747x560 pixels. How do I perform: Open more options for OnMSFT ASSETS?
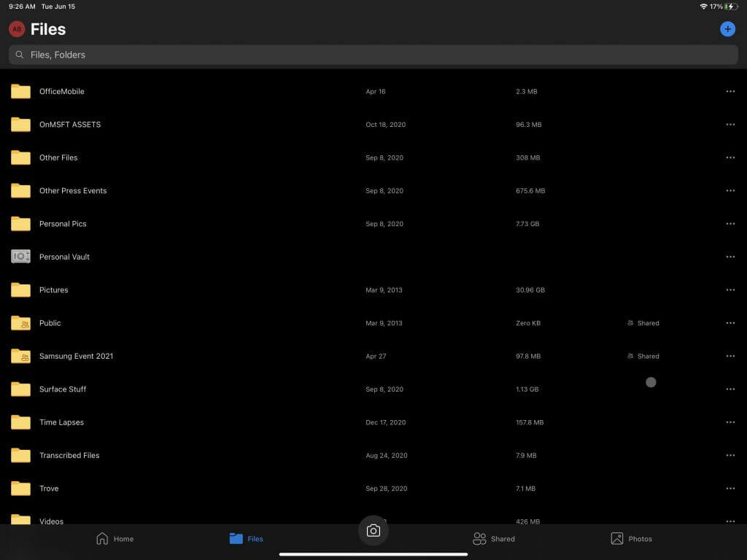(x=729, y=124)
